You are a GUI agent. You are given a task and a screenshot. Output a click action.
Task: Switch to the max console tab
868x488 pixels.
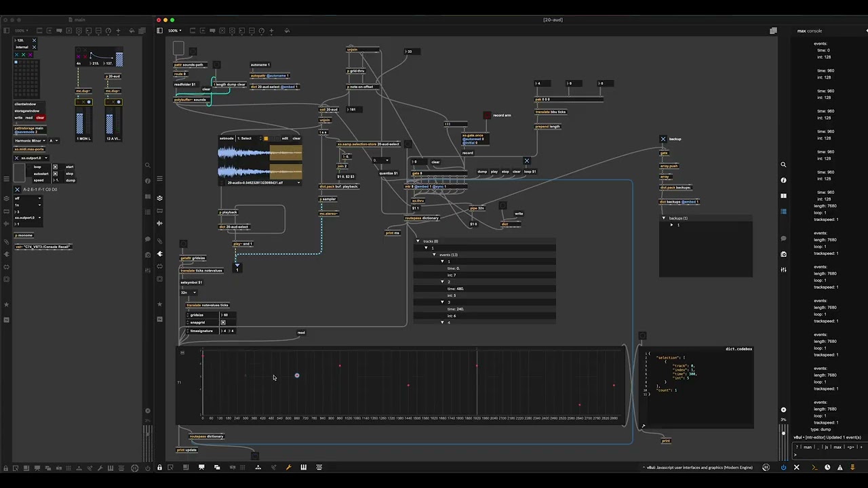[810, 30]
